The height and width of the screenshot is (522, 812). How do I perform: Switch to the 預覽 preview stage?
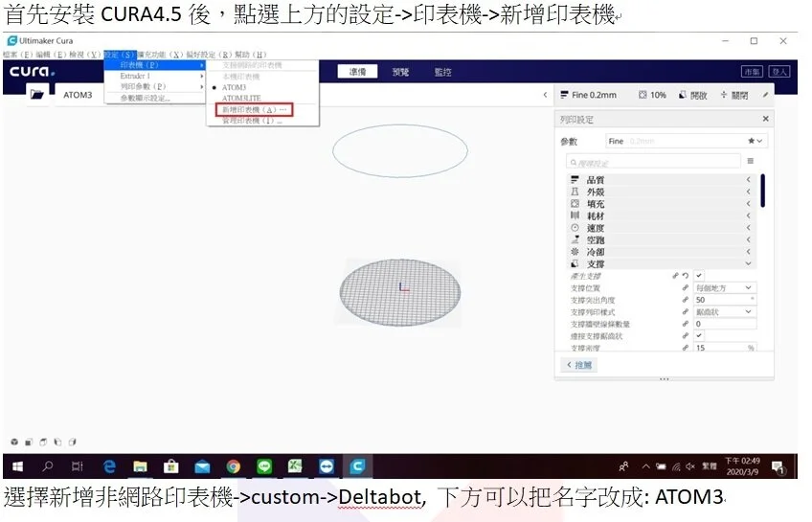[400, 72]
